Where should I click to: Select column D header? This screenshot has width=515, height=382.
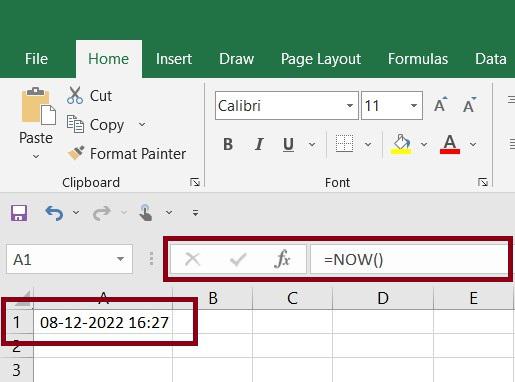coord(383,298)
